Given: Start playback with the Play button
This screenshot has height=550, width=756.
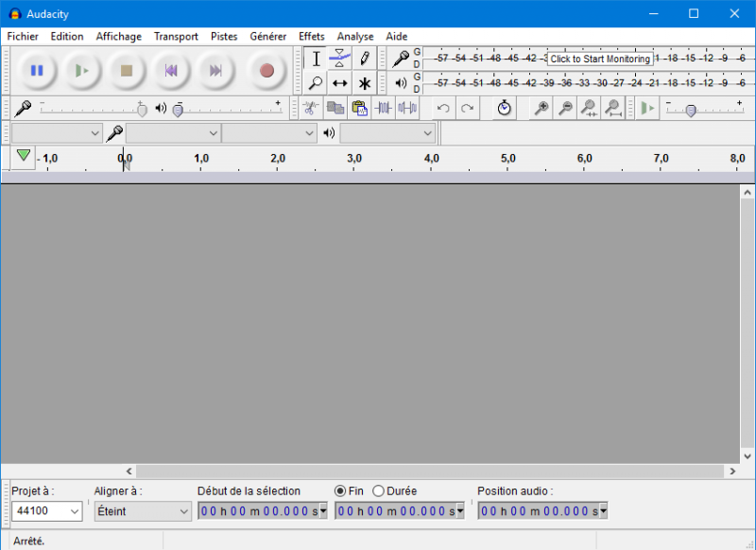Looking at the screenshot, I should (x=81, y=71).
